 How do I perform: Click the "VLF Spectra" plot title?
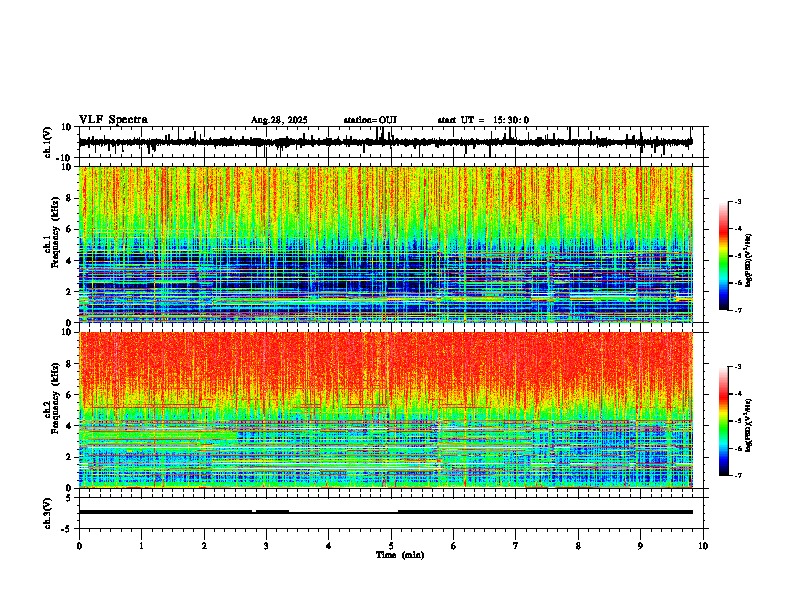point(113,120)
